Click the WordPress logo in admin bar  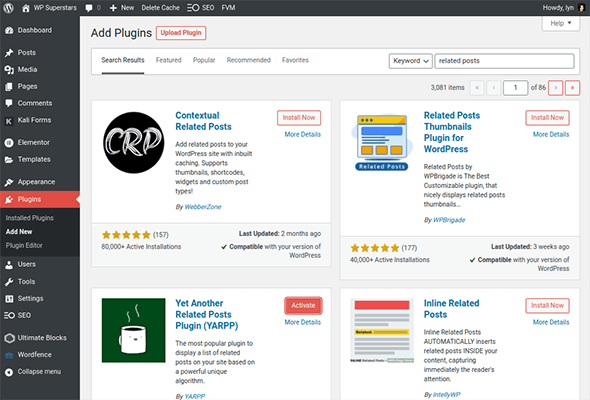pyautogui.click(x=8, y=8)
